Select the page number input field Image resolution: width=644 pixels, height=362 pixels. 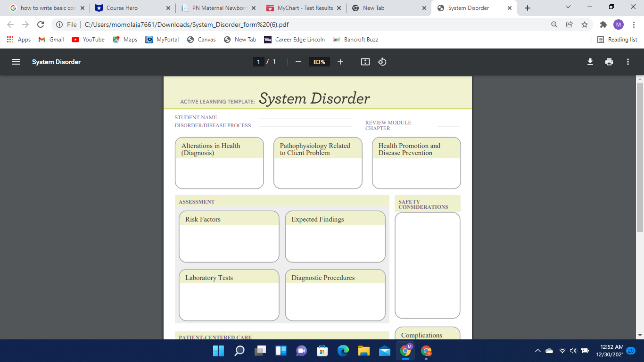[258, 62]
